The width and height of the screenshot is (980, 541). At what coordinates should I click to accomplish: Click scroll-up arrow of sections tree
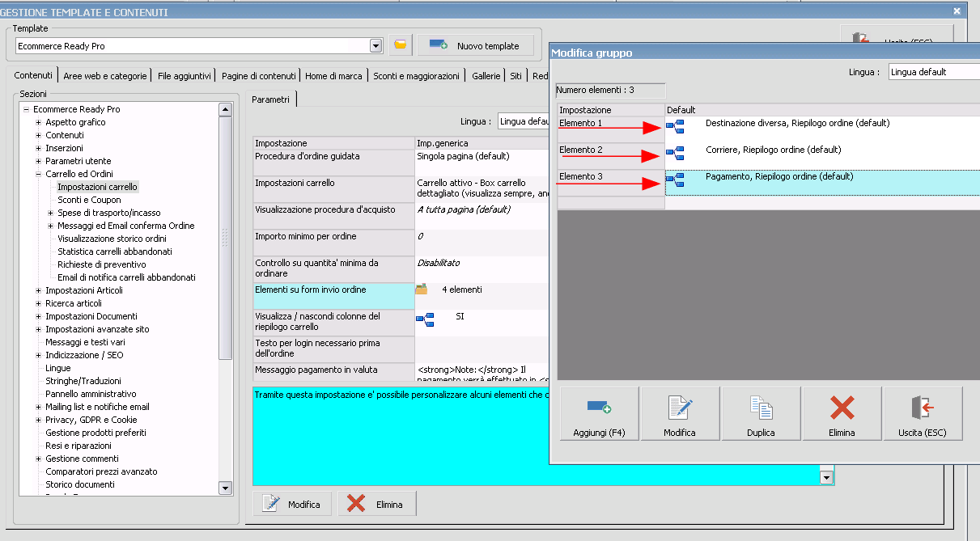click(x=225, y=109)
